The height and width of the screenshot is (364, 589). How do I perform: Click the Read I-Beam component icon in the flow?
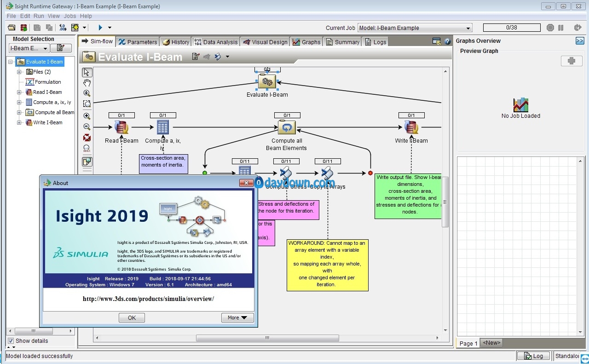tap(121, 127)
